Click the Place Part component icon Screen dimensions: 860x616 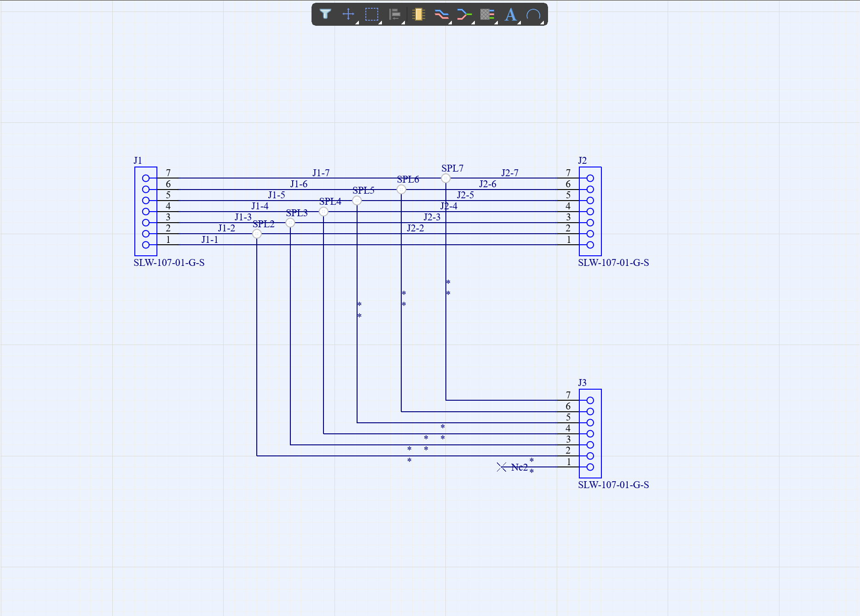418,14
